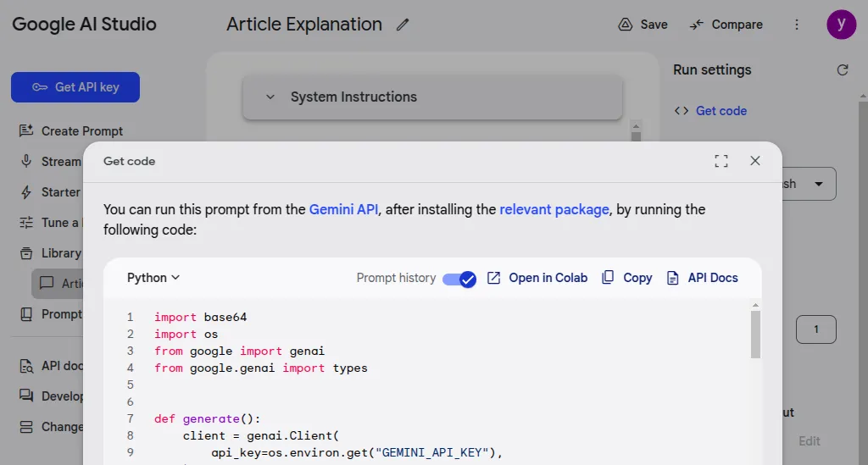The height and width of the screenshot is (465, 868).
Task: Open the purple 'y' account avatar
Action: point(842,25)
